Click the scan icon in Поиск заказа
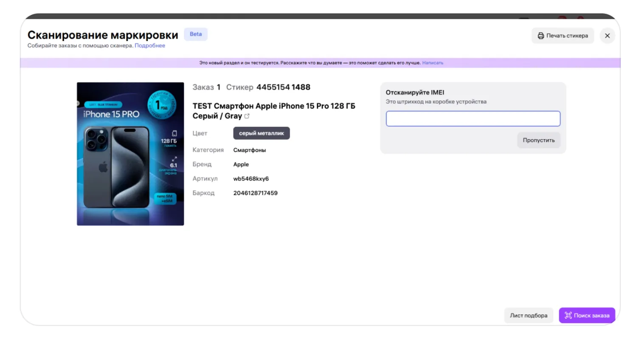This screenshot has width=644, height=340. [568, 315]
